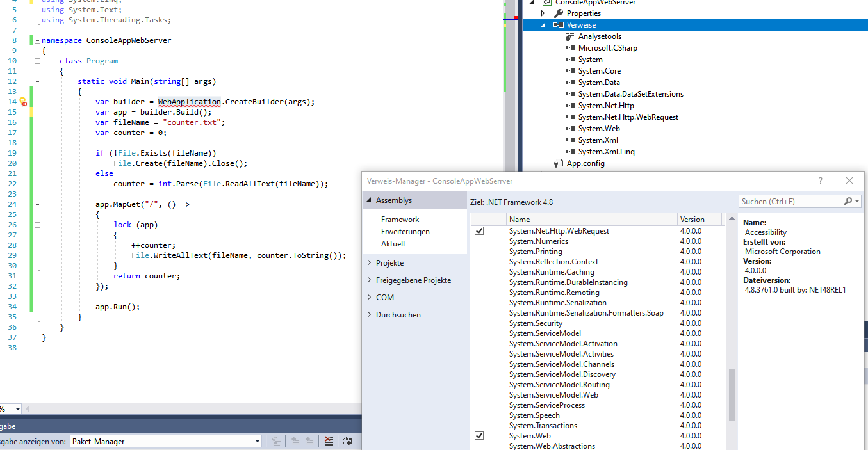868x450 pixels.
Task: Uncheck the System.Net.Http.WebRequest assembly checkbox
Action: (x=479, y=231)
